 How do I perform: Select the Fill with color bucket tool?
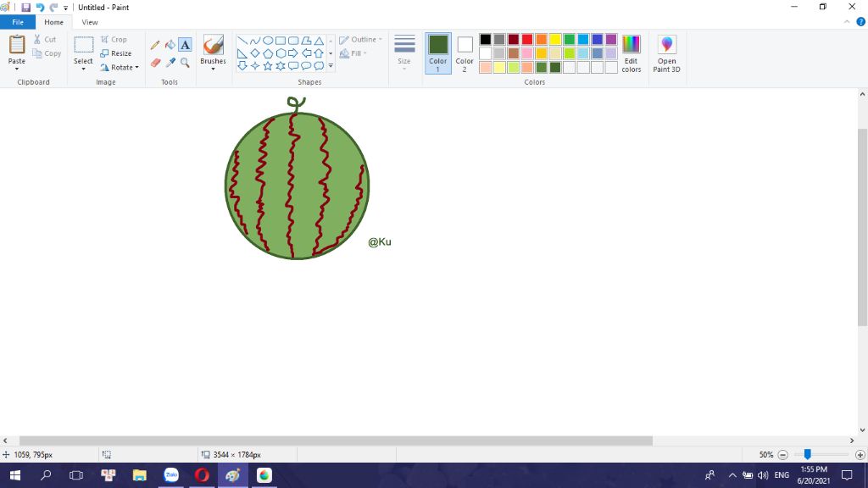point(170,45)
